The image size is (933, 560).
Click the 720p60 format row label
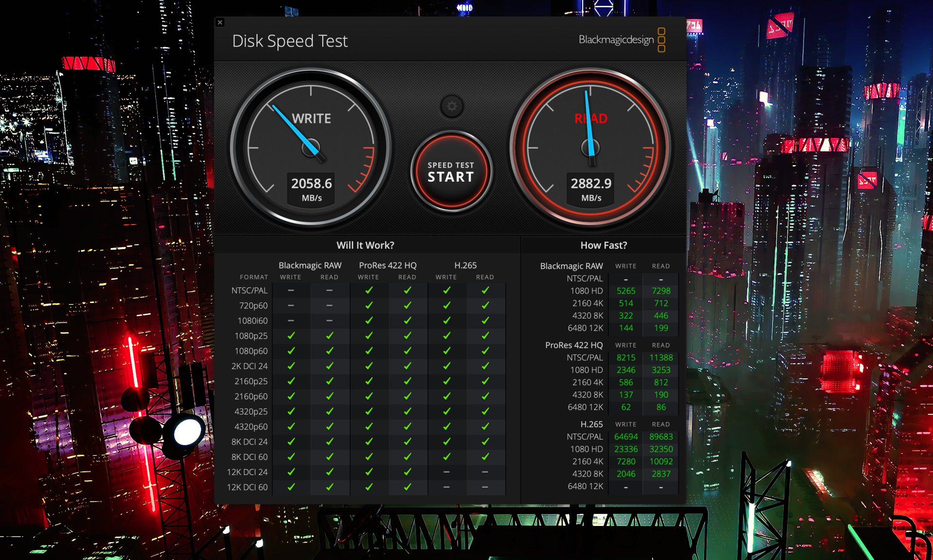coord(253,305)
